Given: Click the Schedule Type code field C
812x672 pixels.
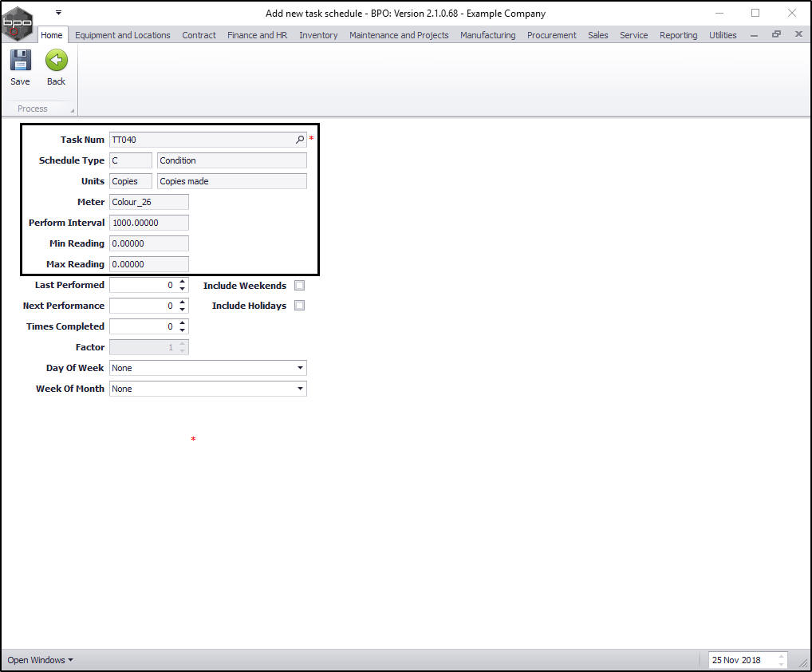Looking at the screenshot, I should (131, 160).
